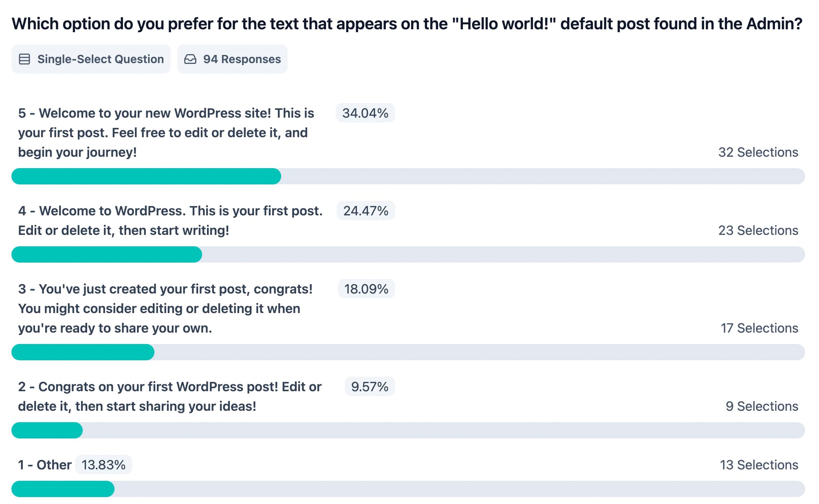Click the progress bar for option 5
The image size is (819, 504).
click(x=408, y=176)
